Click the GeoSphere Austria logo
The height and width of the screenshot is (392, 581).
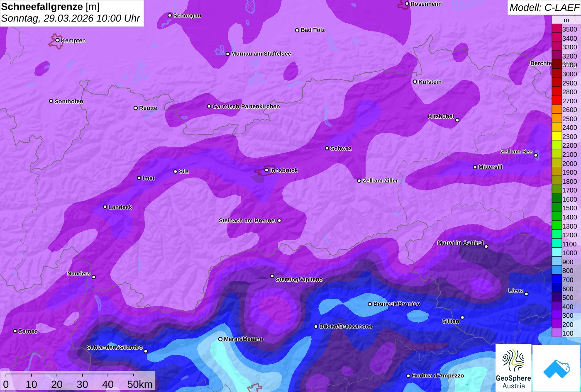click(x=513, y=368)
